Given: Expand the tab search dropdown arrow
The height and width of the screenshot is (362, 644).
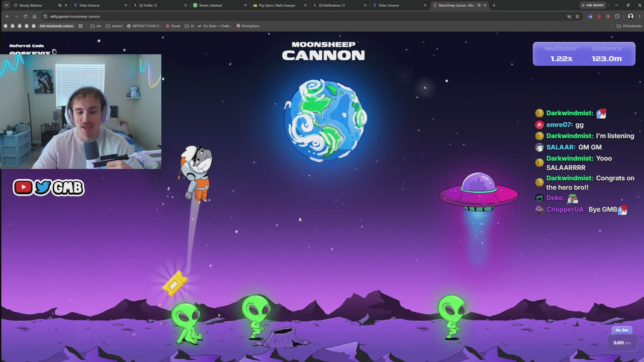Looking at the screenshot, I should (x=6, y=5).
